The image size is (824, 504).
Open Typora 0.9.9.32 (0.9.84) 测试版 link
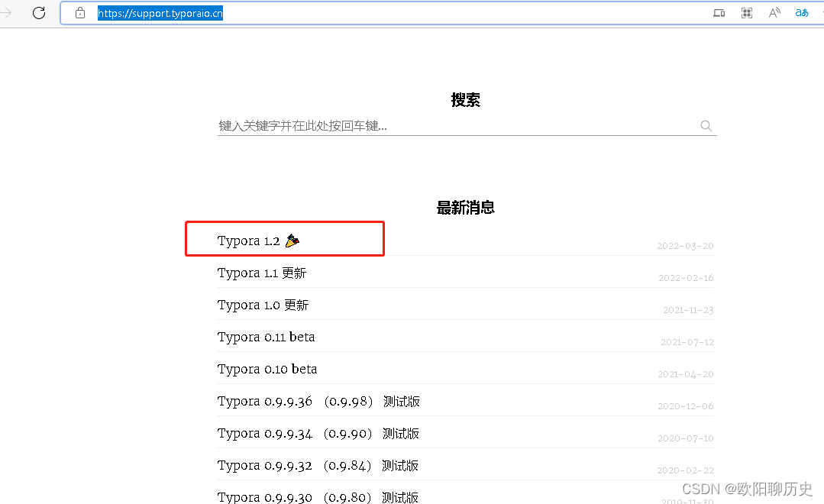(318, 466)
